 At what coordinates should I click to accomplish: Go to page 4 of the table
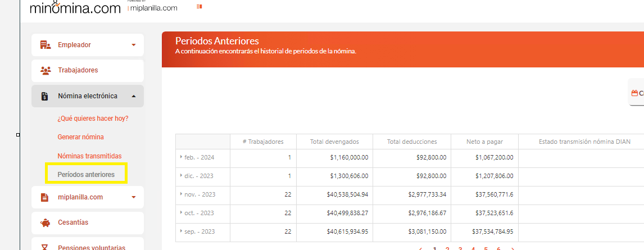[473, 248]
